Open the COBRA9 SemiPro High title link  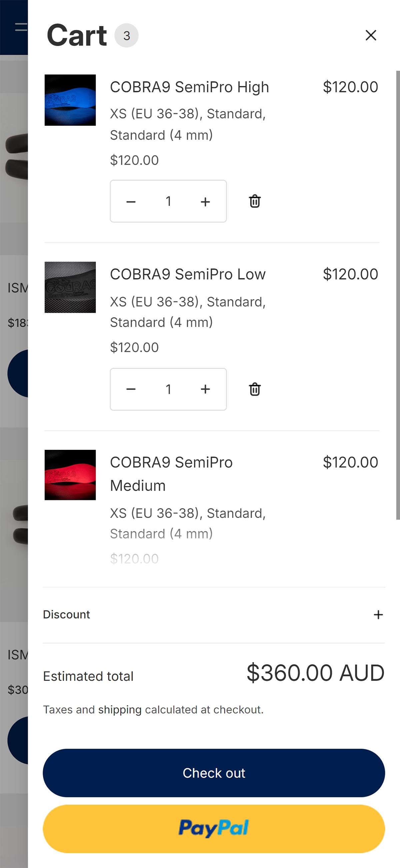tap(189, 87)
